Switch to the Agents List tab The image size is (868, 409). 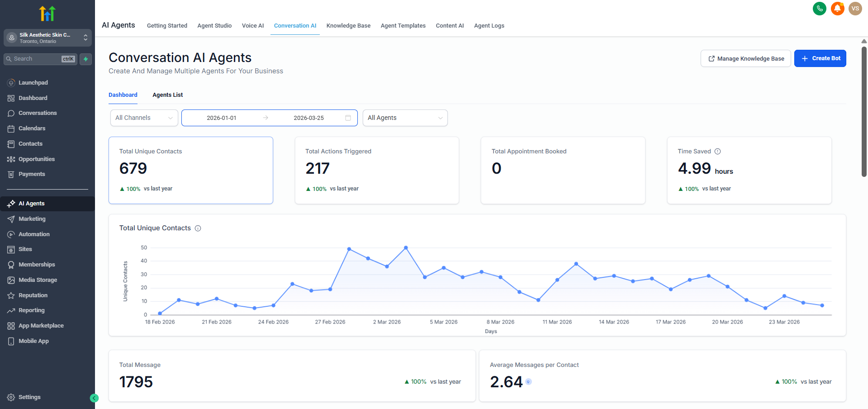(167, 95)
